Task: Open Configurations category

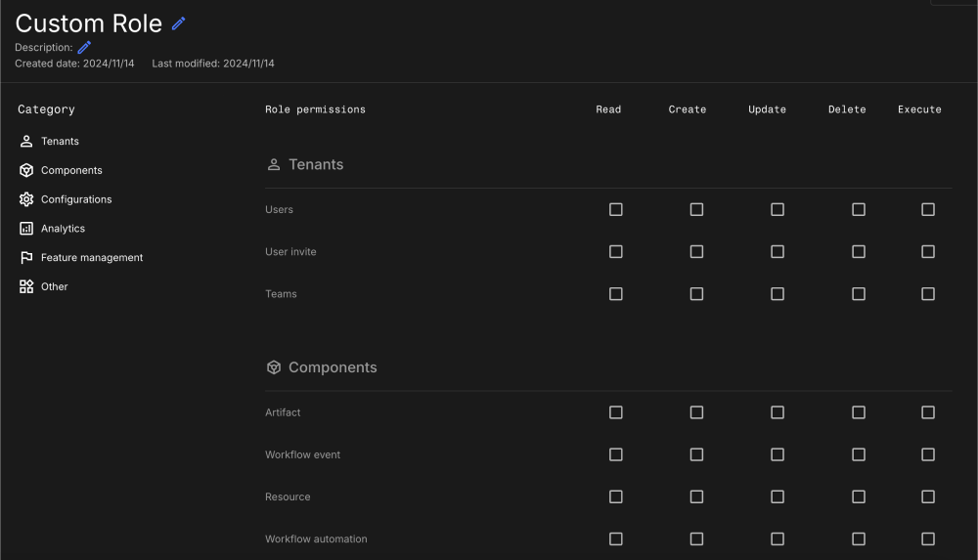Action: [76, 199]
